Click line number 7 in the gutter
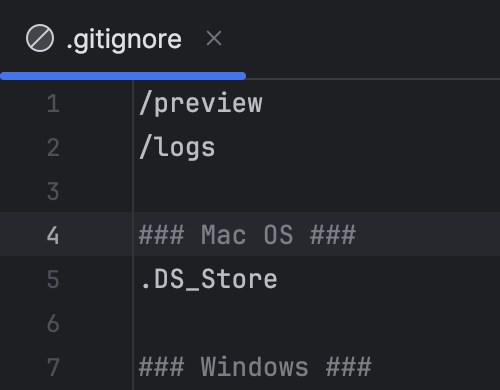The width and height of the screenshot is (500, 390). point(53,367)
